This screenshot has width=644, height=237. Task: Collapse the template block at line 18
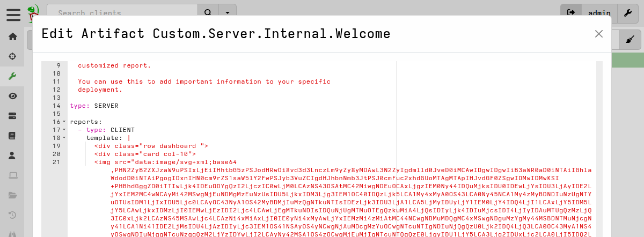(64, 138)
